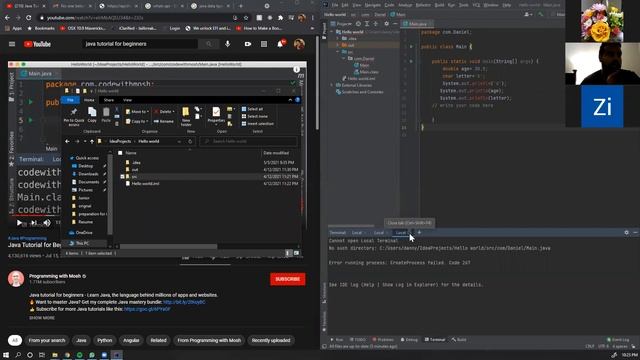Image resolution: width=640 pixels, height=360 pixels.
Task: Open Move to dropdown in Explorer
Action: pyautogui.click(x=137, y=111)
